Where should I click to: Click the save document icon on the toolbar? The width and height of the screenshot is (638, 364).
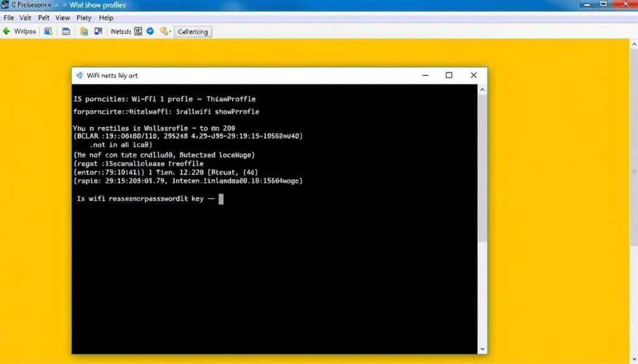pos(66,31)
